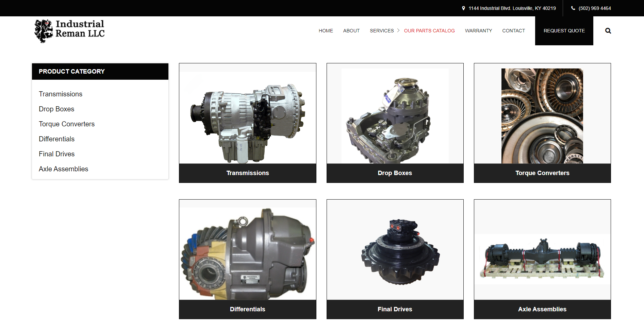Click the Drop Boxes product thumbnail
The image size is (644, 328).
click(x=395, y=116)
